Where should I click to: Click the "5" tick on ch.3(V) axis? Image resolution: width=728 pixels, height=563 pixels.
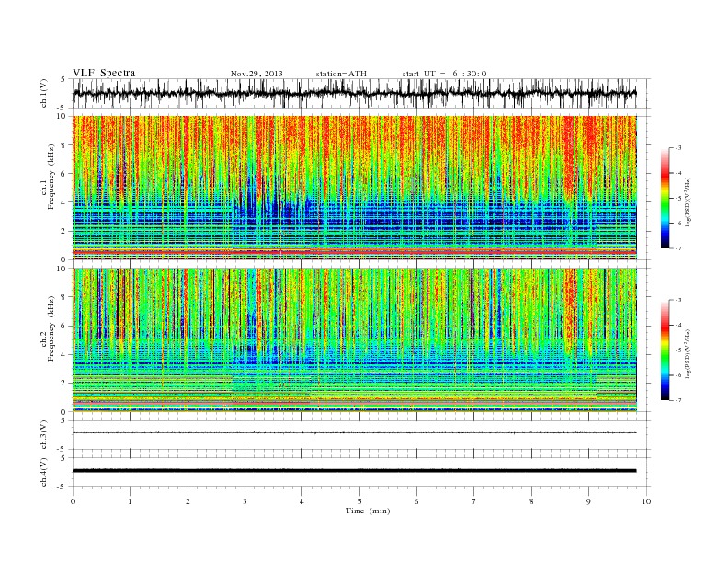point(63,420)
